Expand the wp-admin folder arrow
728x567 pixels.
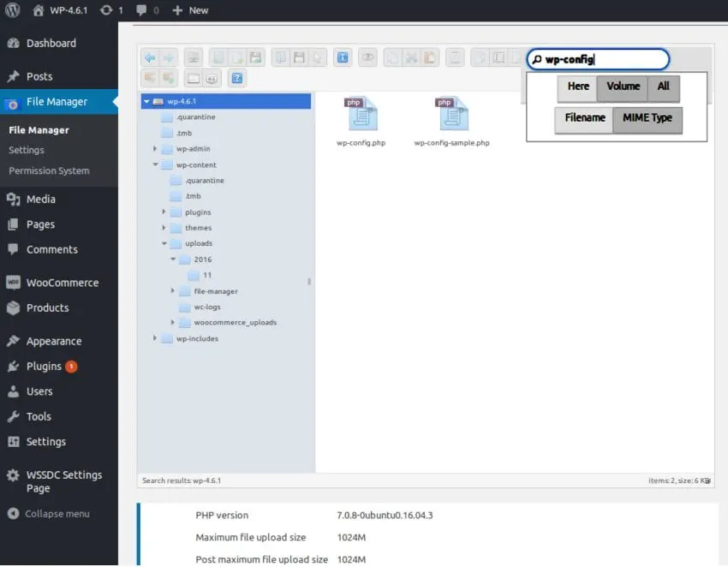coord(155,148)
